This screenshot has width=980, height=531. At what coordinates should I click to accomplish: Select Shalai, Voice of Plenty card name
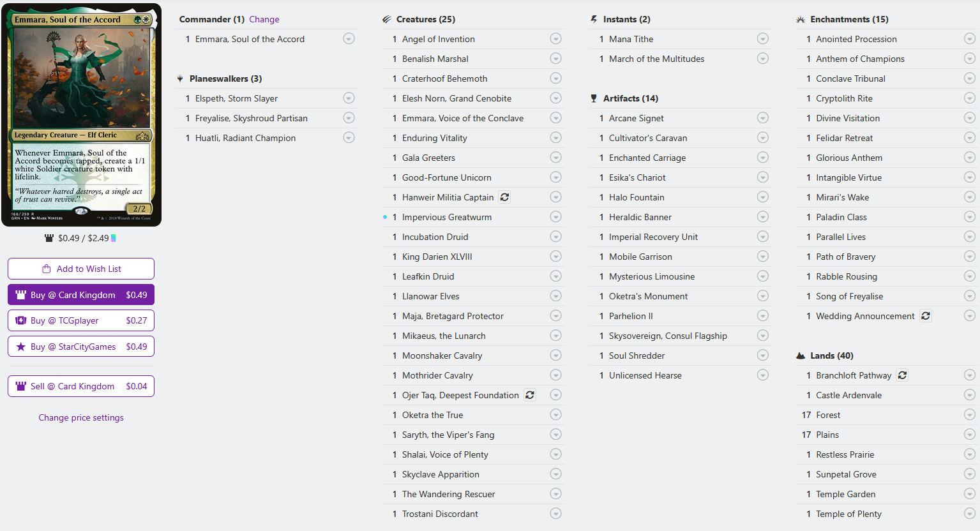point(445,454)
